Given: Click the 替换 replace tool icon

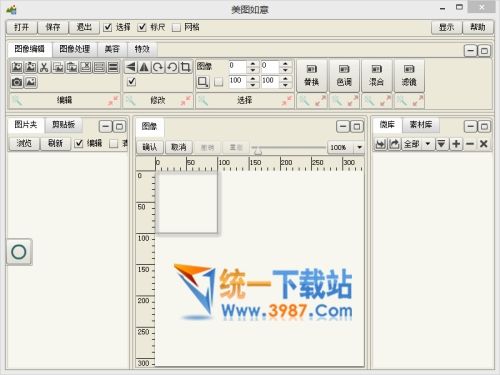Looking at the screenshot, I should coord(311,76).
